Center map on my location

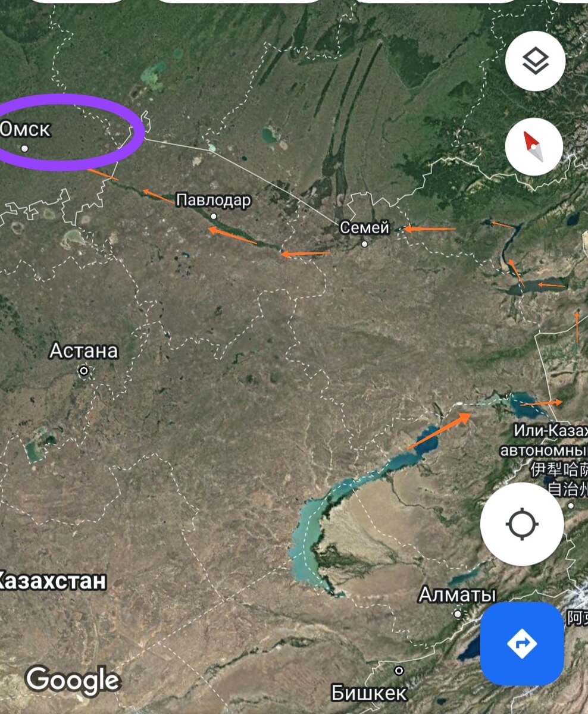[x=522, y=524]
